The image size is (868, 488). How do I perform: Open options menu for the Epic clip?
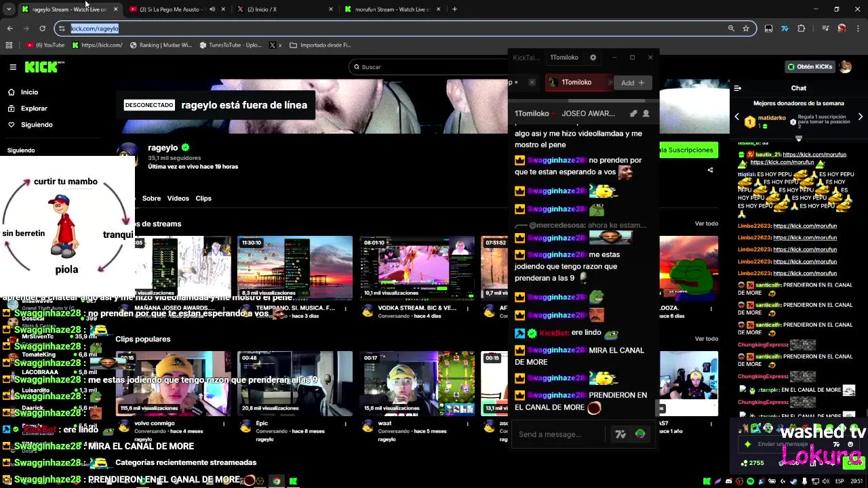coord(345,424)
